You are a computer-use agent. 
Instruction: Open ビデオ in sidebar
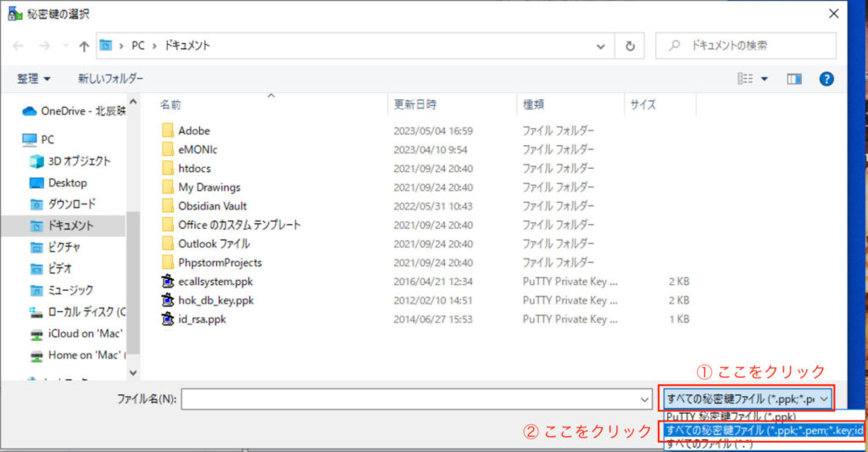pos(51,269)
